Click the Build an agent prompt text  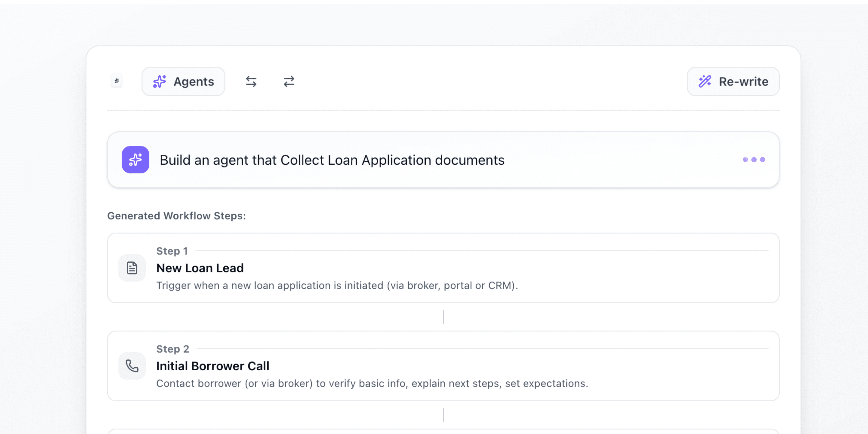[x=332, y=160]
